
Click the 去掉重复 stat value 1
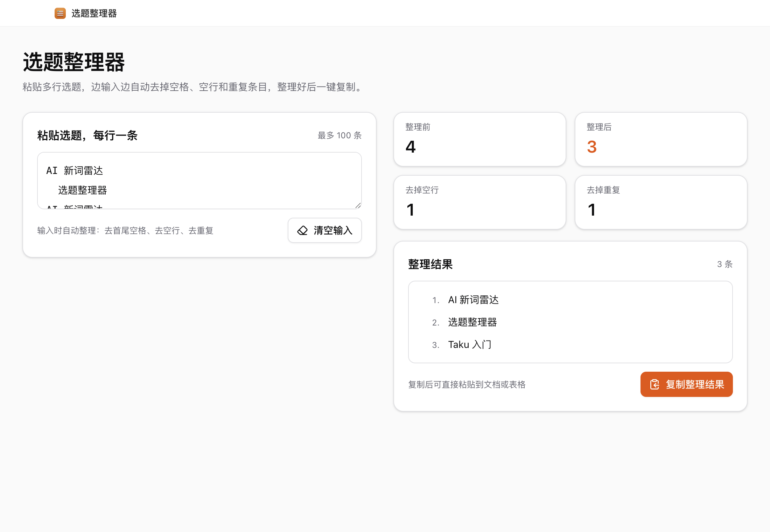592,210
